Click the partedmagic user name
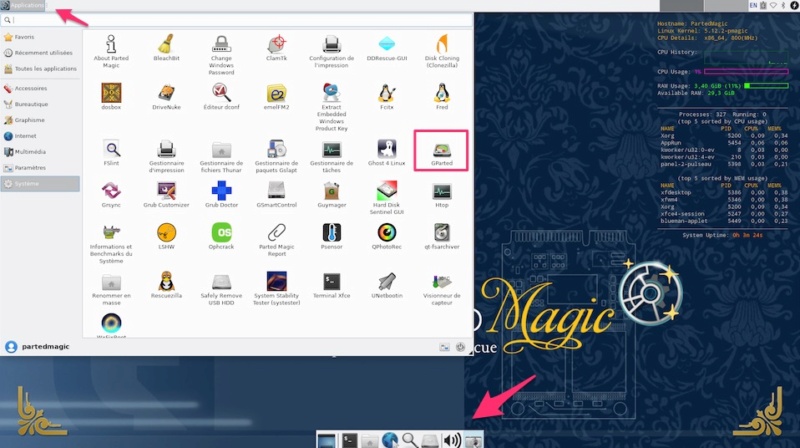 tap(45, 346)
